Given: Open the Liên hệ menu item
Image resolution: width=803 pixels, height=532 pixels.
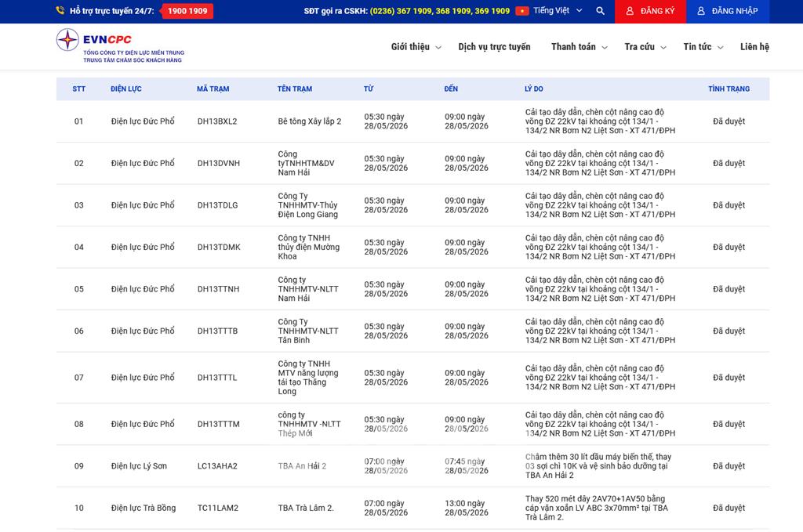Looking at the screenshot, I should 754,46.
